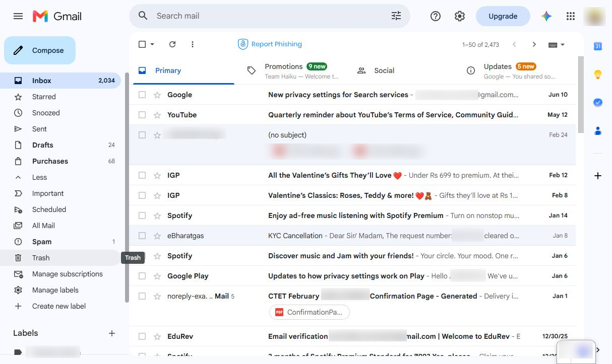Expand the side panel arrow
Viewport: 612px width, 364px height.
tap(598, 350)
